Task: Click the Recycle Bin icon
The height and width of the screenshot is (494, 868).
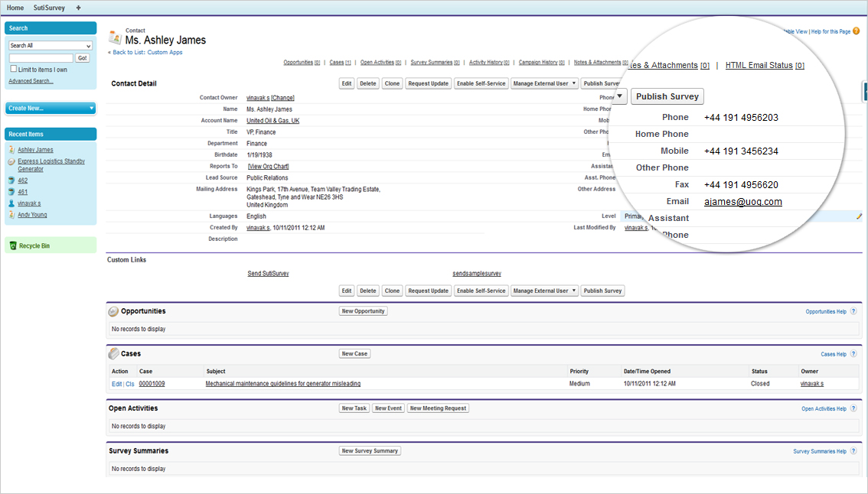Action: [x=13, y=245]
